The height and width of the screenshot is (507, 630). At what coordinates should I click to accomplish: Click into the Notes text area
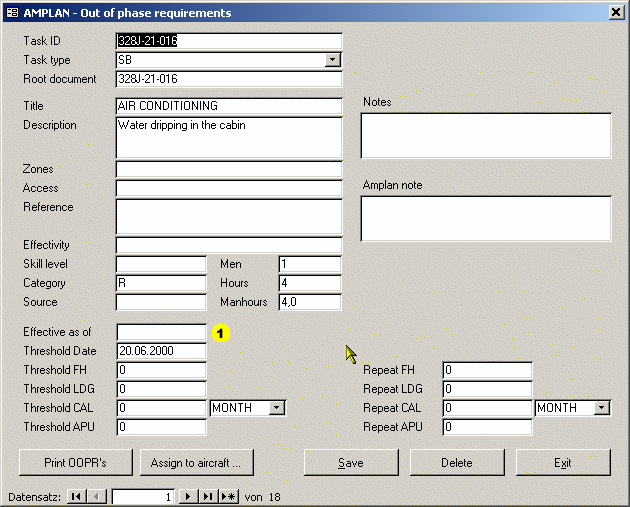(485, 135)
